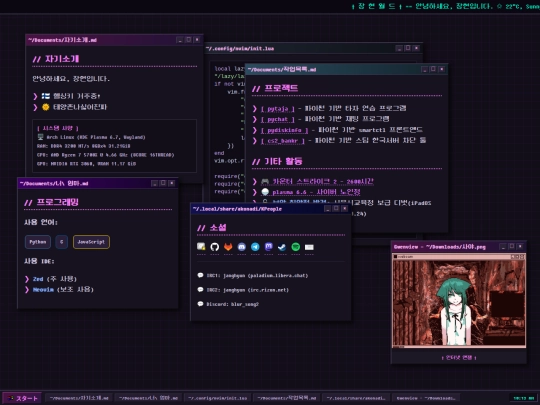Open the GitHub profile icon

pyautogui.click(x=215, y=247)
